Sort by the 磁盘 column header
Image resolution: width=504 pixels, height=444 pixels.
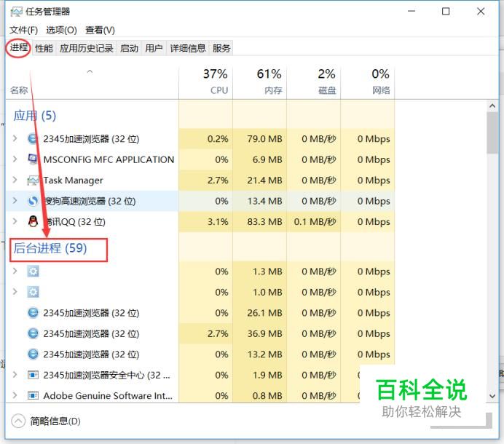pyautogui.click(x=314, y=83)
